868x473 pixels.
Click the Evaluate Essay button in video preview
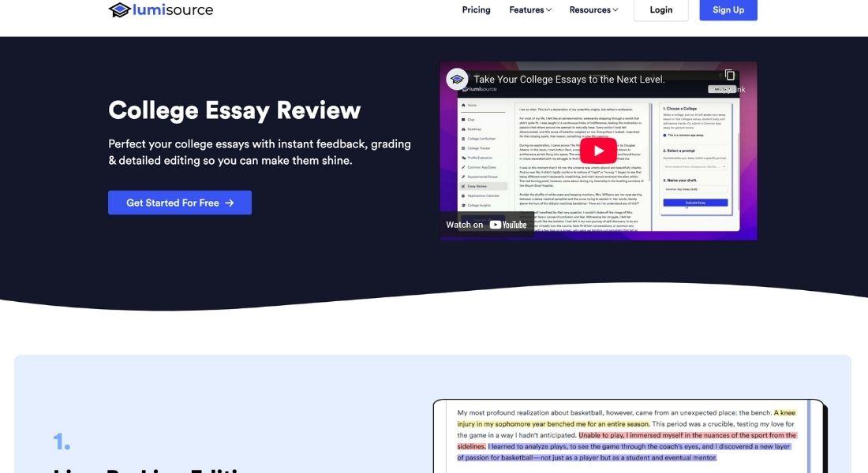click(695, 203)
